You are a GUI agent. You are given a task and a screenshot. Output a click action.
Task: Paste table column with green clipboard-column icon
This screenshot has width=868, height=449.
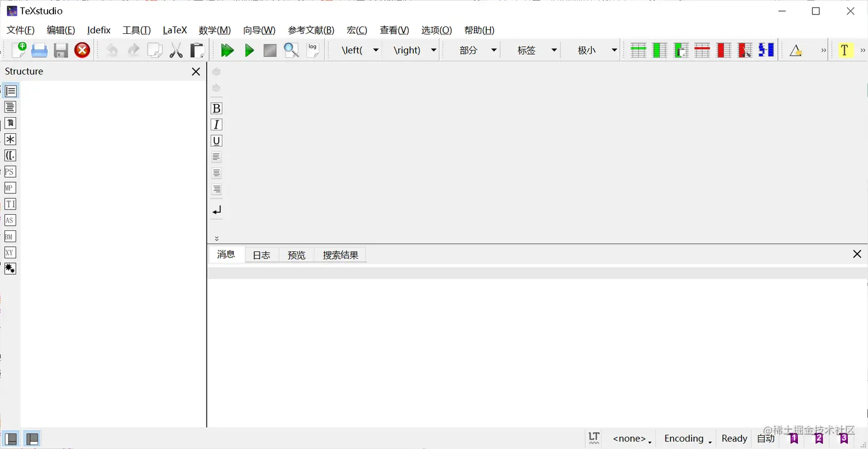pyautogui.click(x=681, y=51)
